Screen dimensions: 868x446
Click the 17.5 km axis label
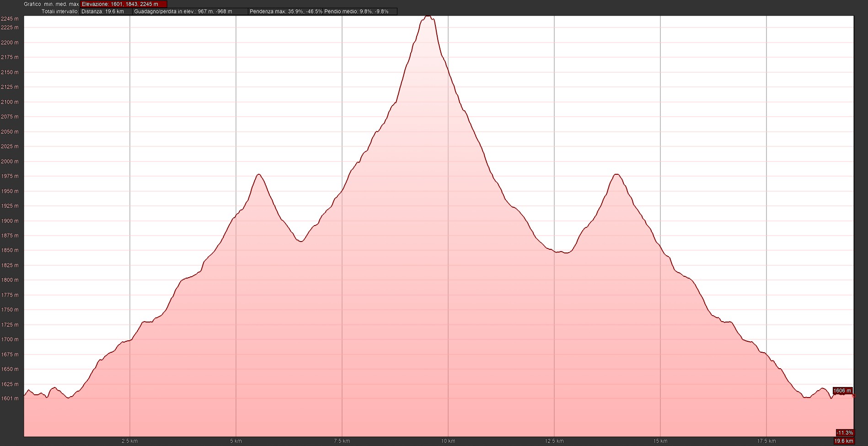tap(766, 441)
